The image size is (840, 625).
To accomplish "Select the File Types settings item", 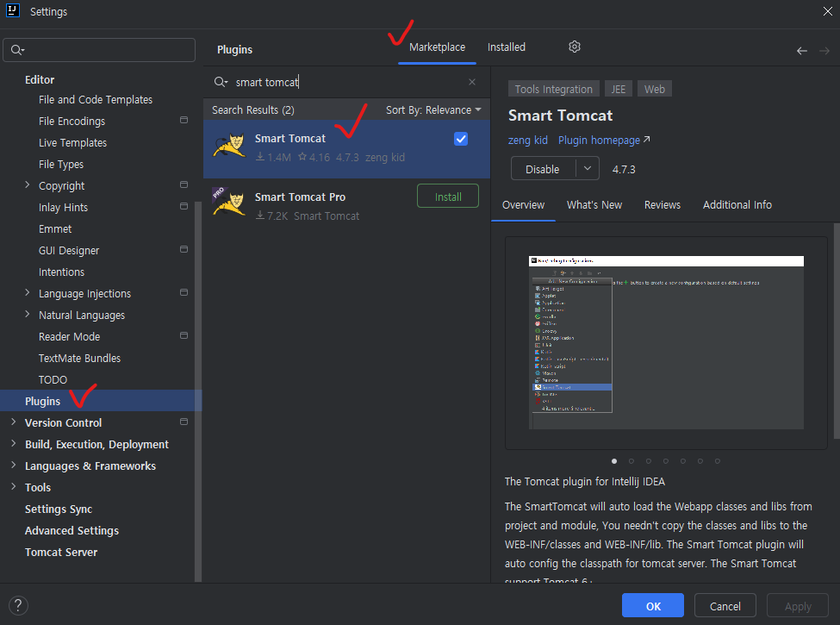I will pyautogui.click(x=61, y=164).
